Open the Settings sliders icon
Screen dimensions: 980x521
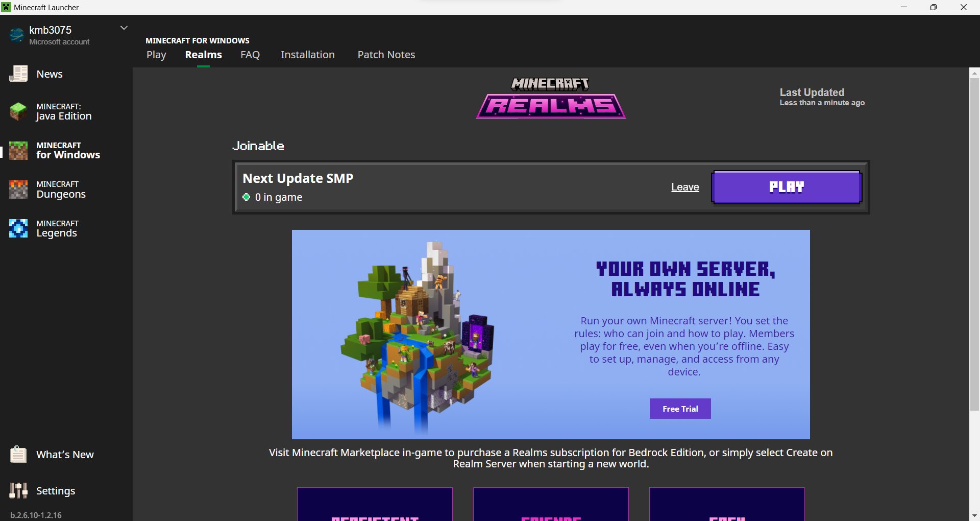click(x=18, y=490)
